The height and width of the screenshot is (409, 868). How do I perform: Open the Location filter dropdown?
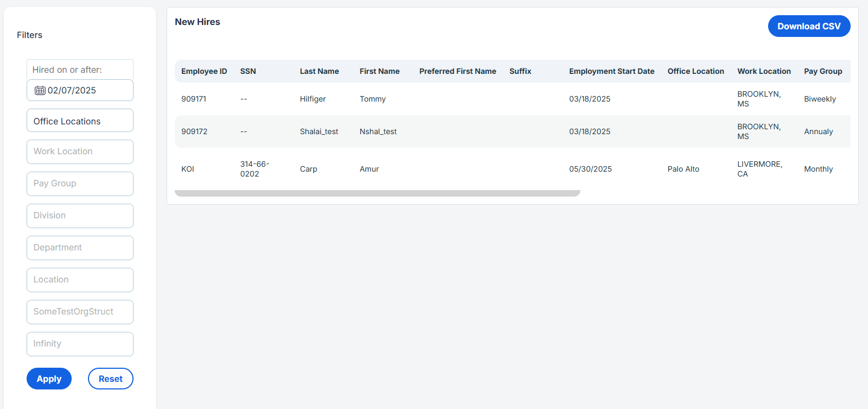coord(80,280)
